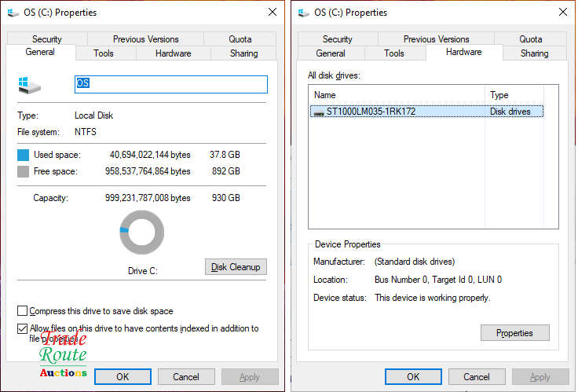The width and height of the screenshot is (578, 392).
Task: Open the Previous Versions tab in the right dialog
Action: pyautogui.click(x=436, y=39)
